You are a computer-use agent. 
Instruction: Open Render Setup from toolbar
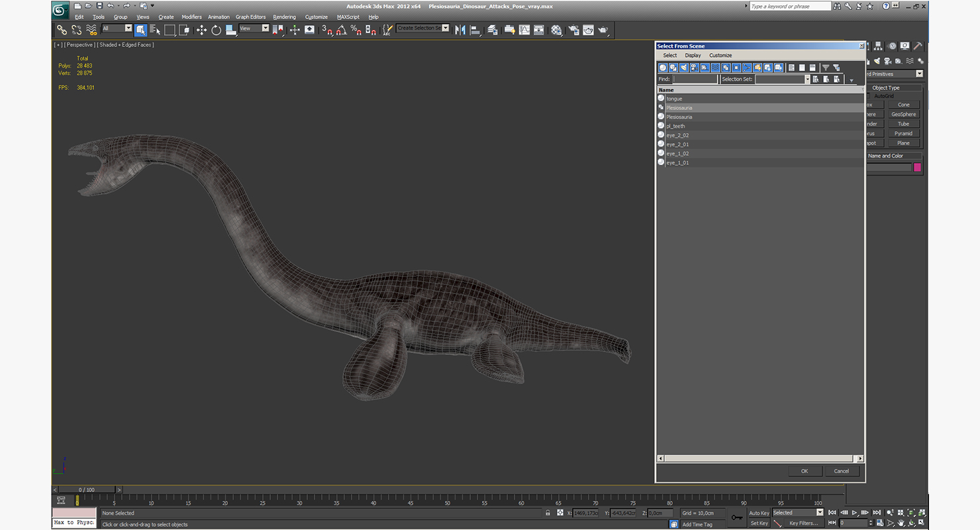point(573,30)
